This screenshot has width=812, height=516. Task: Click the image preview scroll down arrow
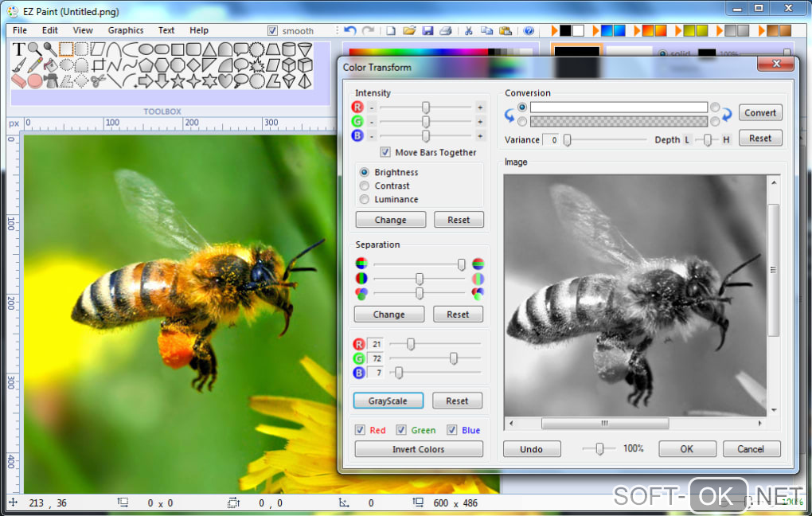coord(774,410)
